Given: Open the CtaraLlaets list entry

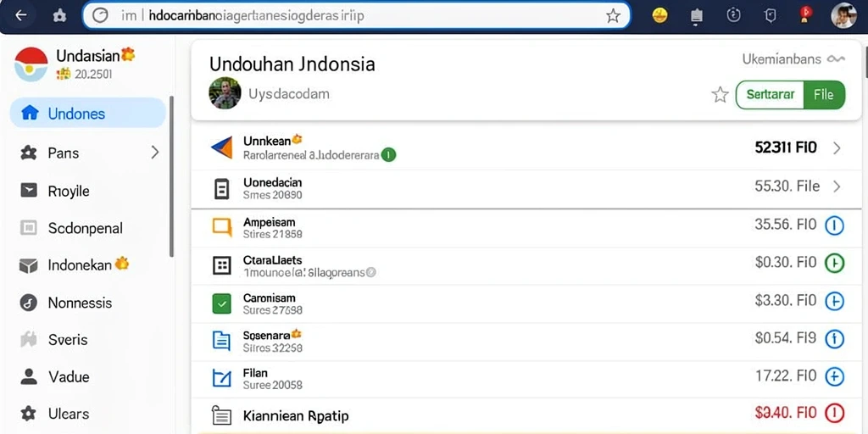Looking at the screenshot, I should click(x=526, y=265).
